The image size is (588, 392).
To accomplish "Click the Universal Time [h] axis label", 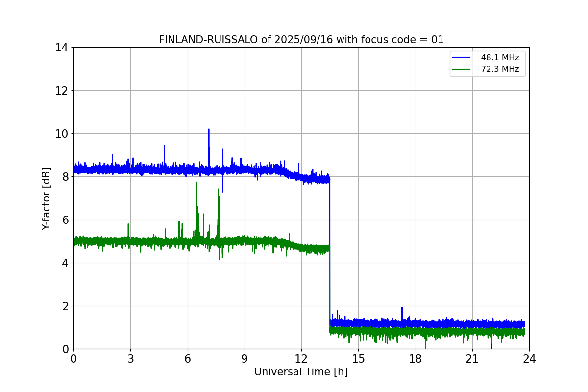I will (301, 372).
